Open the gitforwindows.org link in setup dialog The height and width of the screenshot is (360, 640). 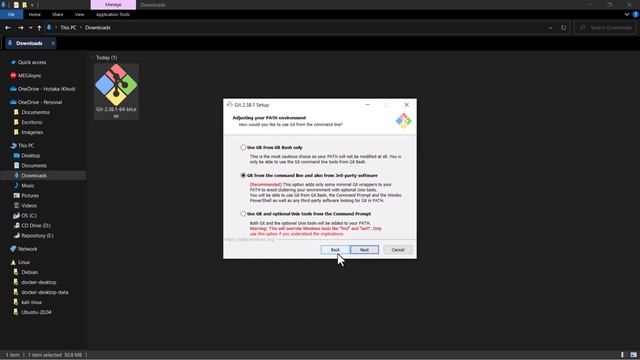(249, 240)
